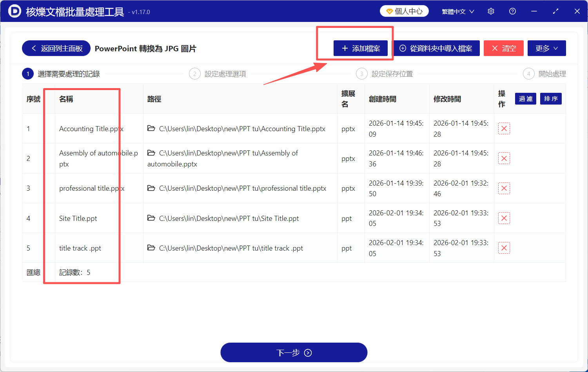
Task: Click the 清空 button to clear files
Action: [x=504, y=48]
